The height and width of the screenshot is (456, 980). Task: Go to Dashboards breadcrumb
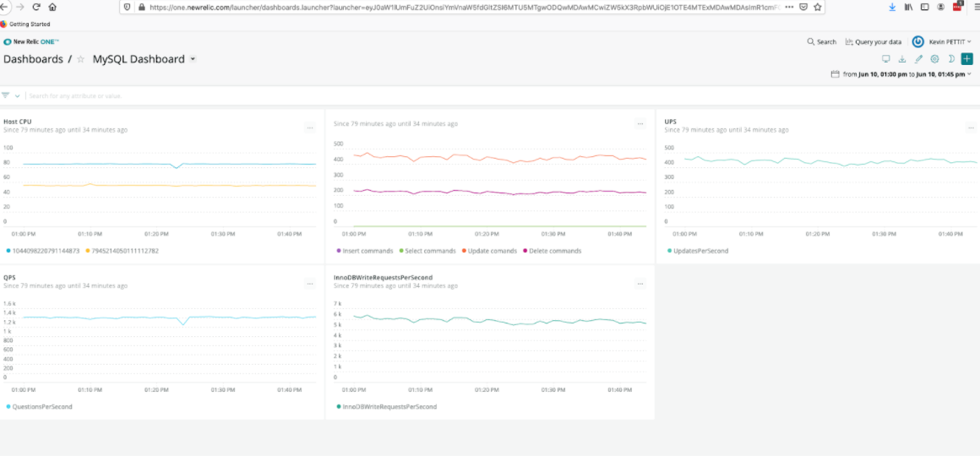(33, 59)
